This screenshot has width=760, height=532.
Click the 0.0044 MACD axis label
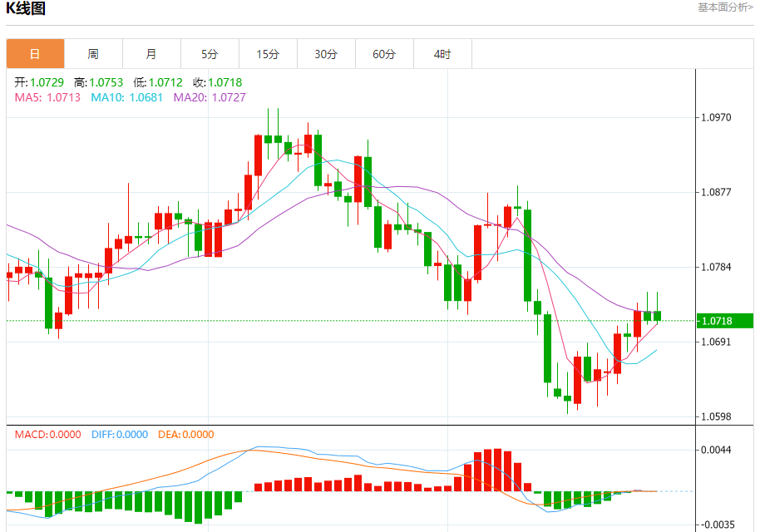pyautogui.click(x=717, y=450)
